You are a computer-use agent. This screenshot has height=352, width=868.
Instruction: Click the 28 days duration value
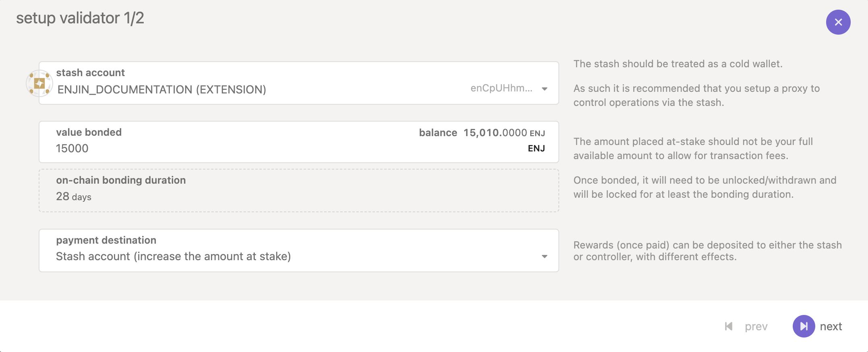click(x=74, y=197)
